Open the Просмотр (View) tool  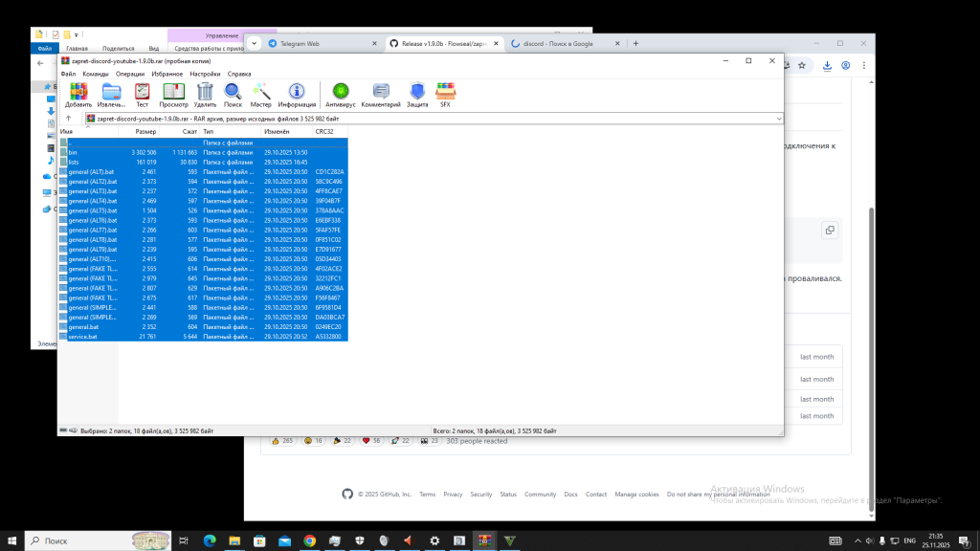pyautogui.click(x=173, y=93)
